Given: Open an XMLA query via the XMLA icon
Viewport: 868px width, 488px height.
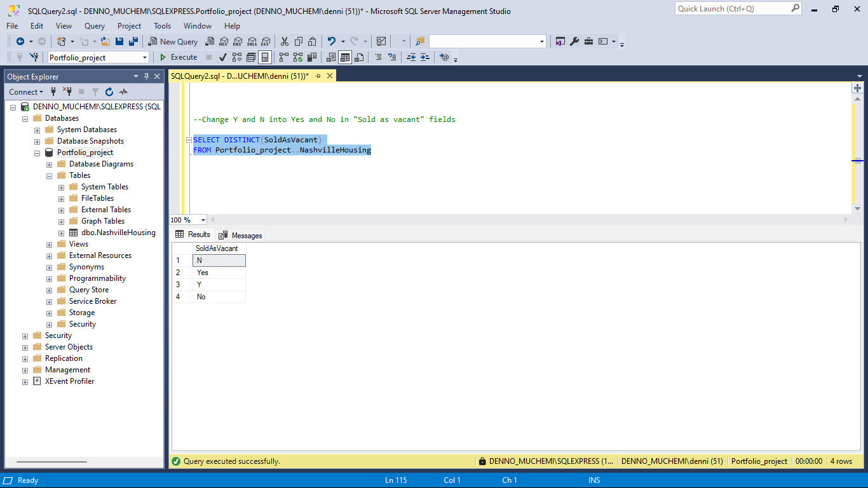Looking at the screenshot, I should pyautogui.click(x=252, y=41).
